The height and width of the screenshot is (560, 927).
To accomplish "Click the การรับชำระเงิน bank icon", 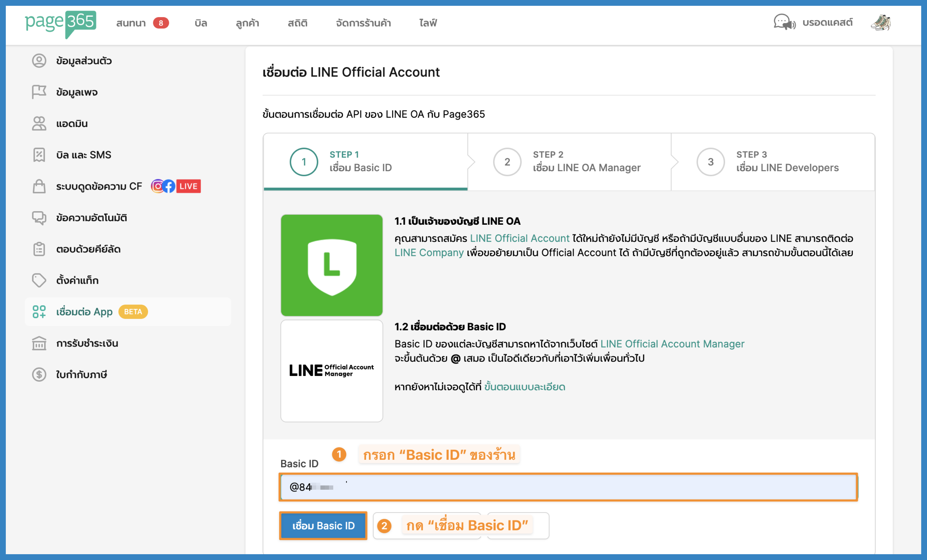I will click(39, 343).
